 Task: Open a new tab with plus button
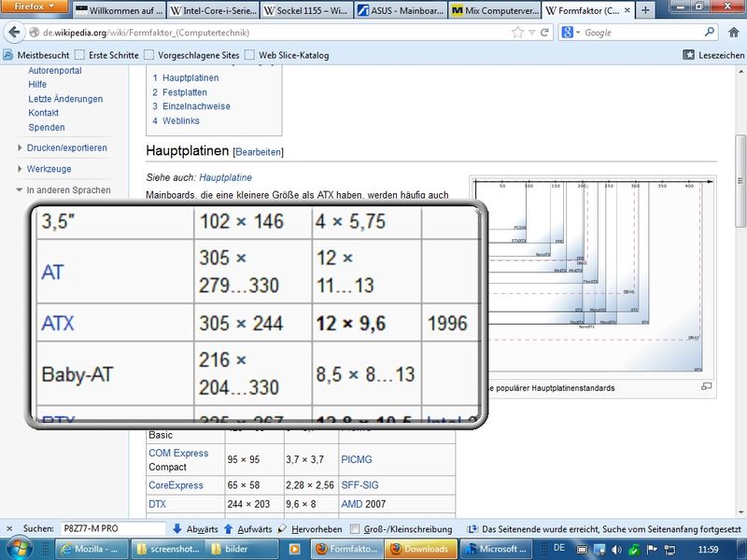645,10
